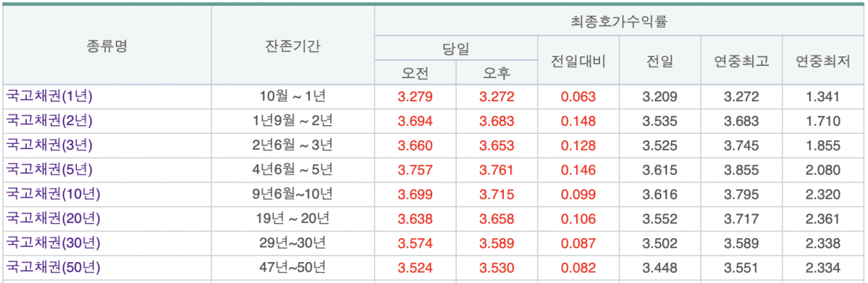868x283 pixels.
Task: Click change value 0.082 for 50년
Action: click(578, 268)
